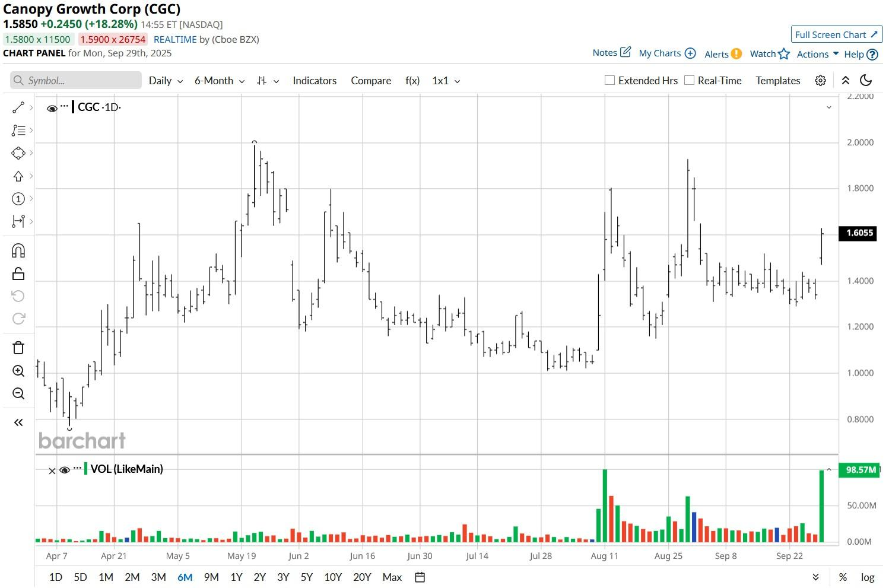Open the Compare menu
The width and height of the screenshot is (889, 588).
click(371, 81)
